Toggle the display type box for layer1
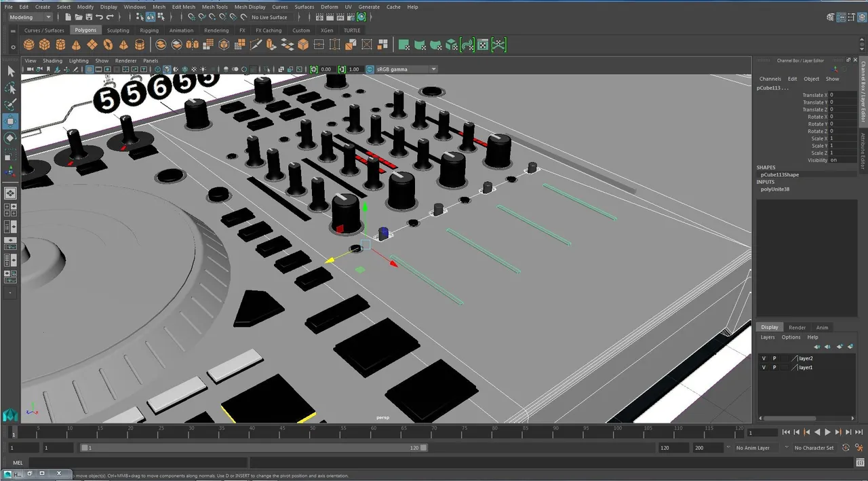 click(785, 368)
